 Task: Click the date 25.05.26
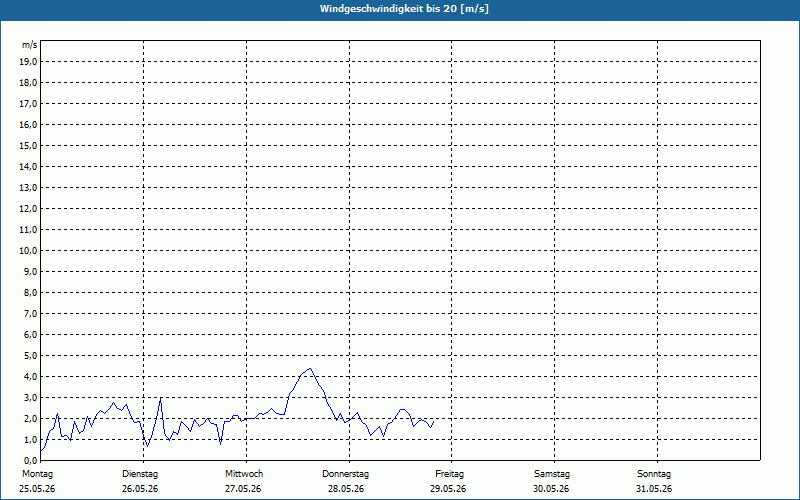coord(37,489)
